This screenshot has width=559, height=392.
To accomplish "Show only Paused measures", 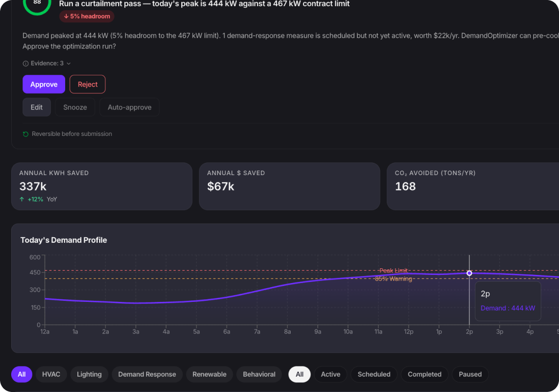I will pyautogui.click(x=470, y=374).
